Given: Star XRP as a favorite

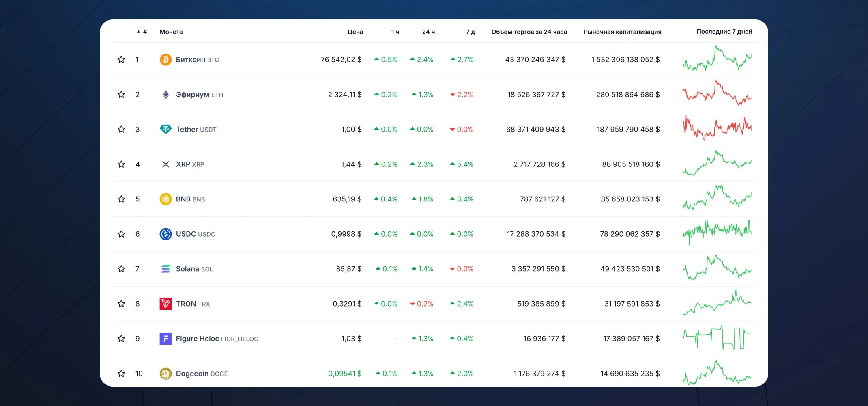Looking at the screenshot, I should pos(121,164).
